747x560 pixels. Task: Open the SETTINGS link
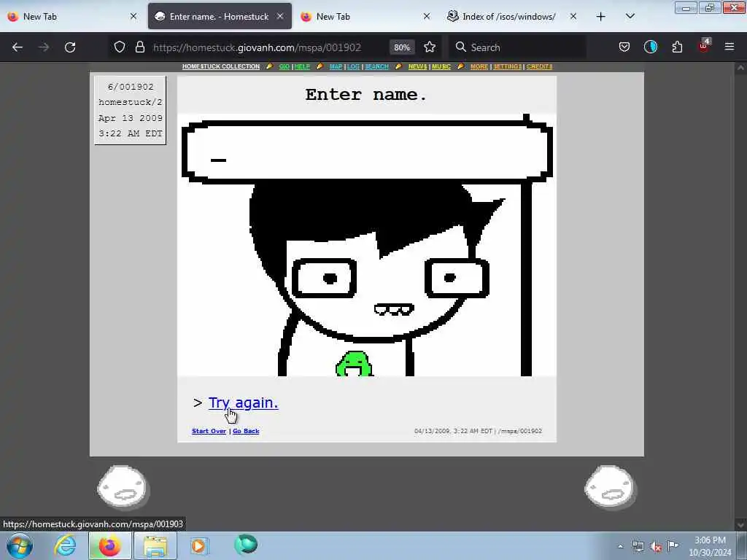pyautogui.click(x=508, y=66)
